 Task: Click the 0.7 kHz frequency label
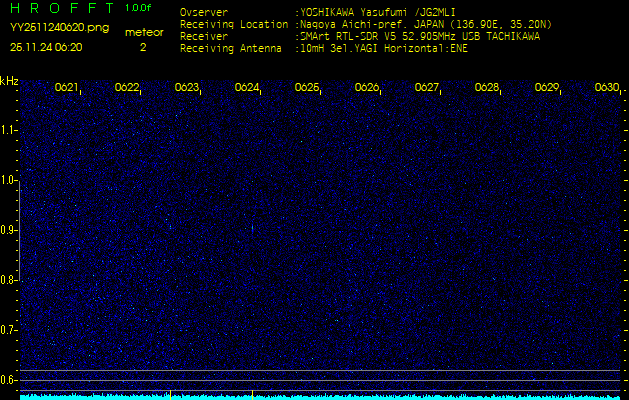(8, 330)
